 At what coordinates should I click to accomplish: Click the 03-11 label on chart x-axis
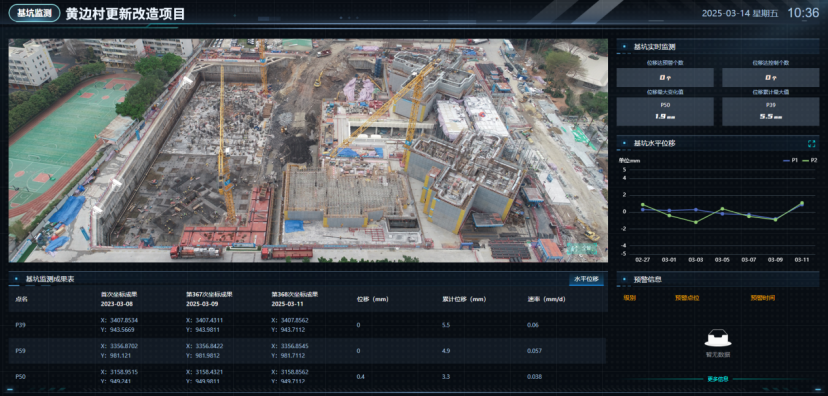[802, 260]
